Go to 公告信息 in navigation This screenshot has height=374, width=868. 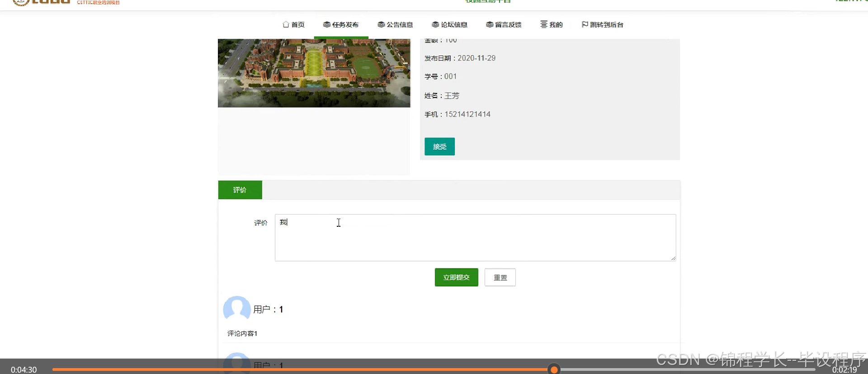point(395,24)
